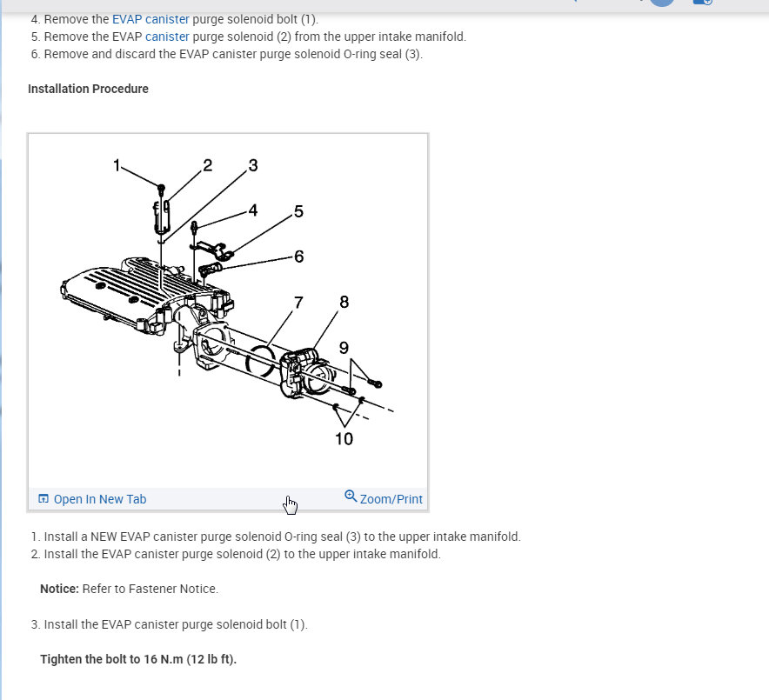Click callout number 7 in the diagram
The height and width of the screenshot is (700, 769).
pos(298,303)
